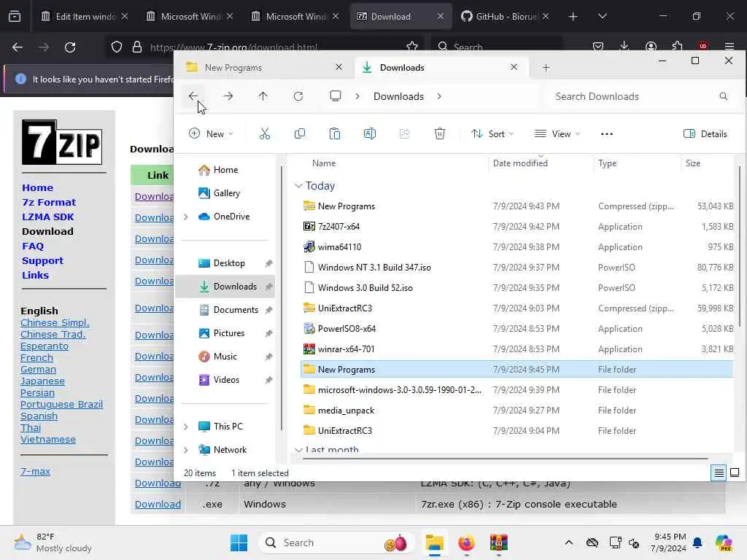
Task: Switch to details list view in status bar
Action: coord(719,472)
